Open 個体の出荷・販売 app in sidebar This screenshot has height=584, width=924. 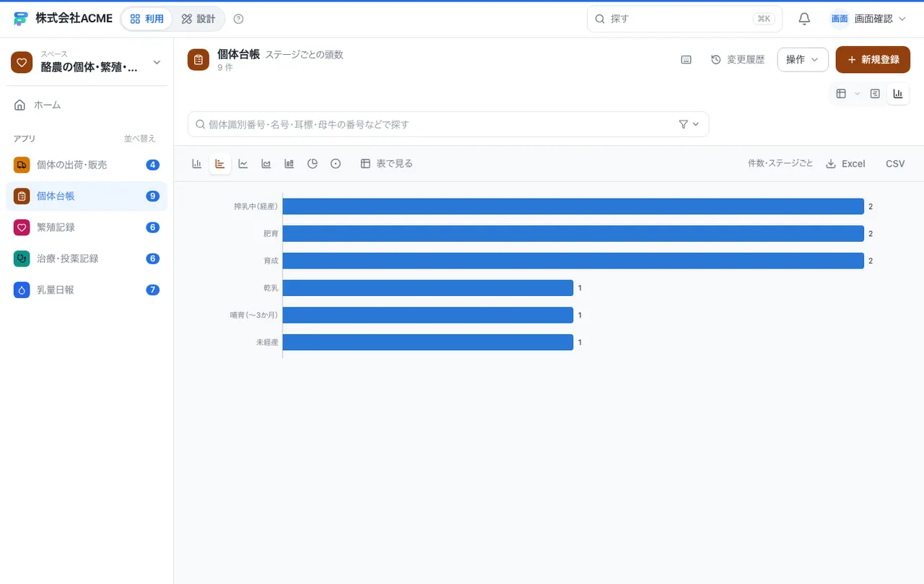tap(87, 165)
